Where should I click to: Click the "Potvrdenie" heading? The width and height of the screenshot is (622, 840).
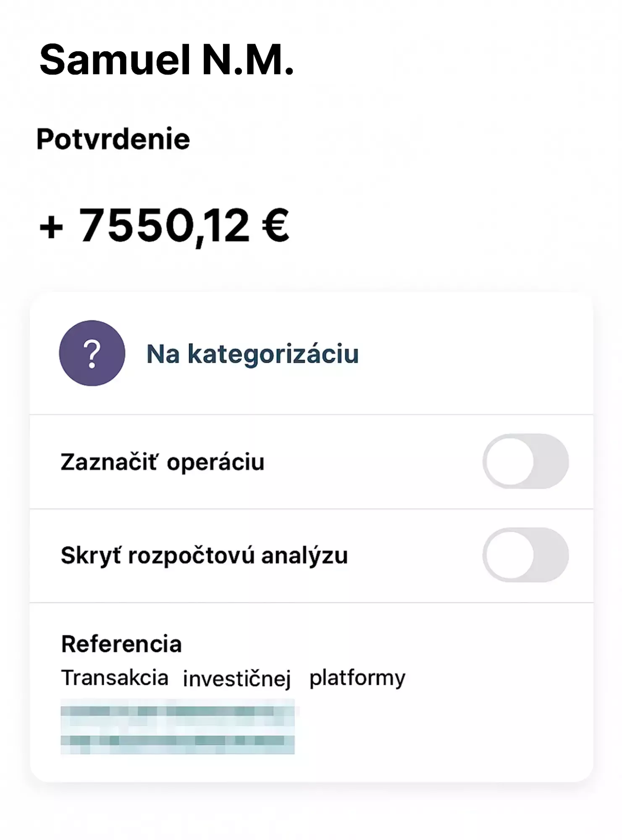(113, 139)
